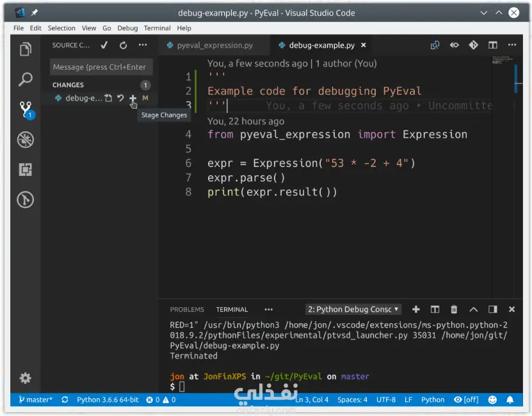
Task: Click master* branch in status bar
Action: point(36,400)
